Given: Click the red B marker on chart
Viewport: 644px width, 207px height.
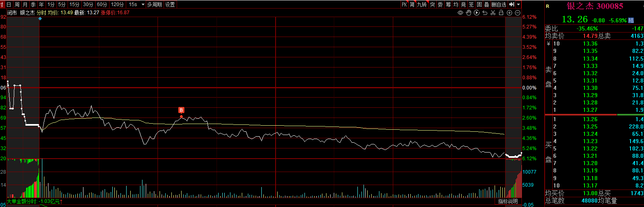Looking at the screenshot, I should 181,110.
